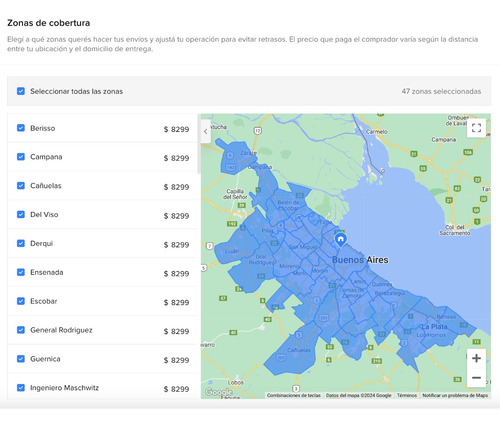Uncheck the Berisso zone checkbox
This screenshot has width=500, height=428.
pyautogui.click(x=21, y=128)
